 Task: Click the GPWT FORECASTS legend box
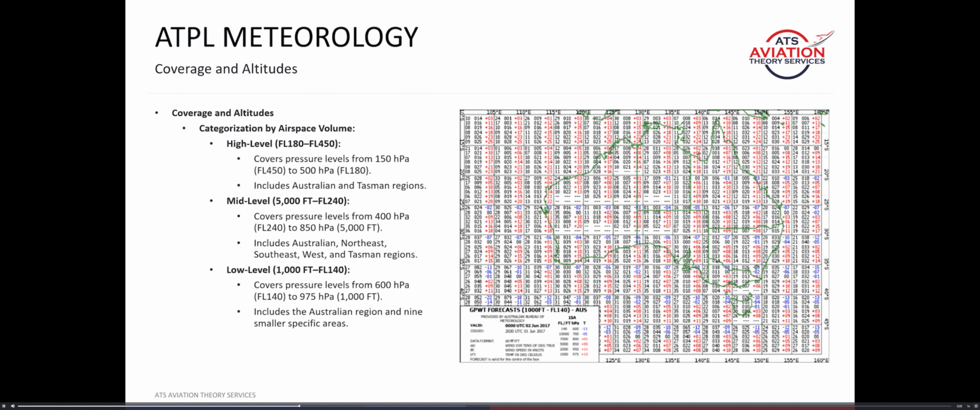(x=529, y=334)
